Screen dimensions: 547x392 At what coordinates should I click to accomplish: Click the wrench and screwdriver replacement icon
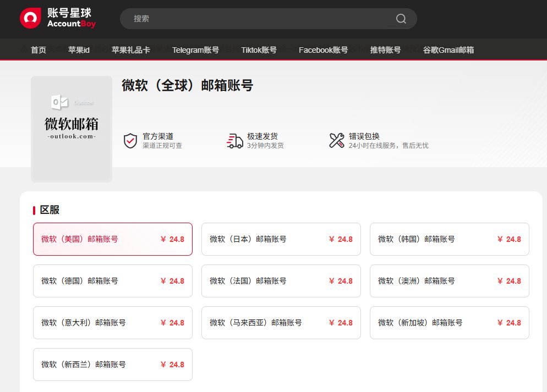coord(337,140)
